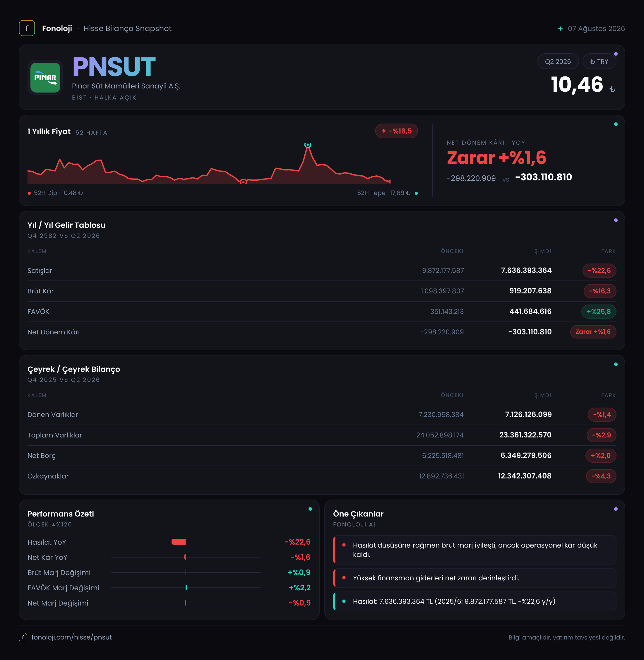Click the FAVÖK +%25,8 green badge
Screen dimensions: 644x660
pos(599,311)
